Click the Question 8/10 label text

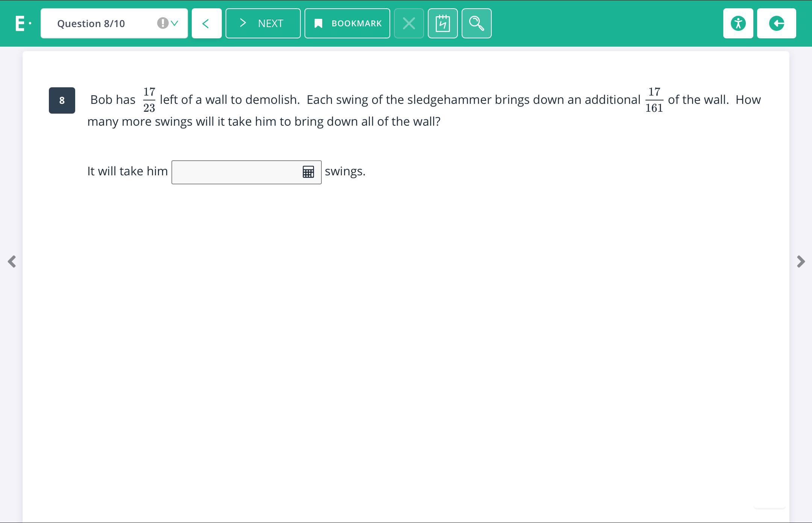(x=91, y=24)
